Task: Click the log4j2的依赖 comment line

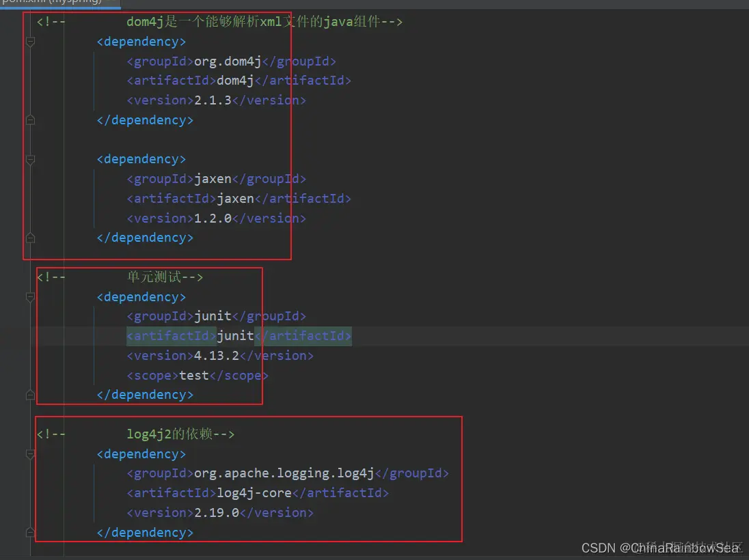Action: [x=136, y=434]
